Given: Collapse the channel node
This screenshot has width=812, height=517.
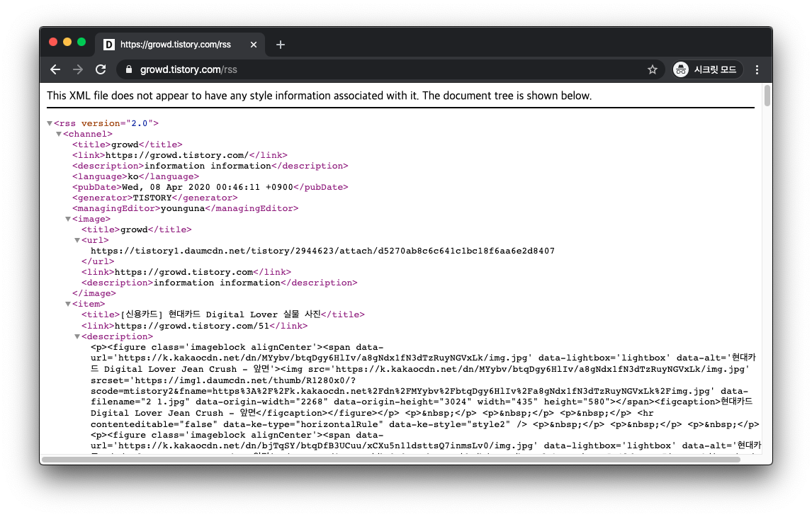Looking at the screenshot, I should [x=59, y=134].
